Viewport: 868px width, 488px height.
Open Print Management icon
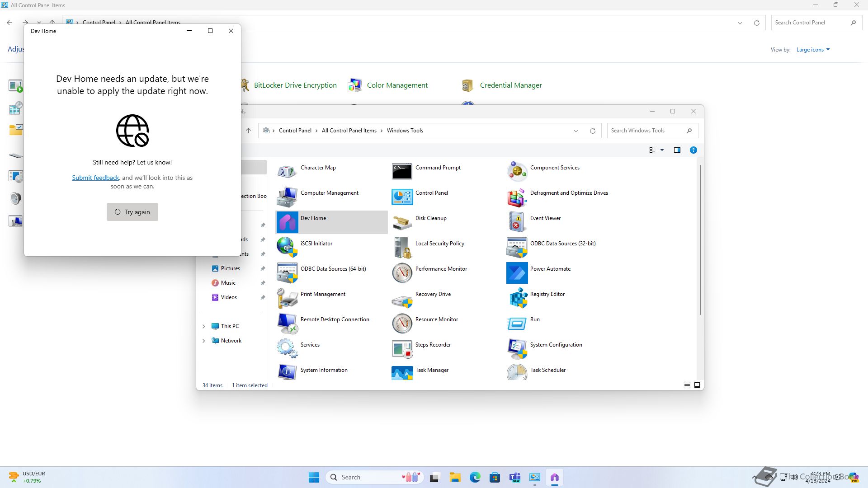287,298
